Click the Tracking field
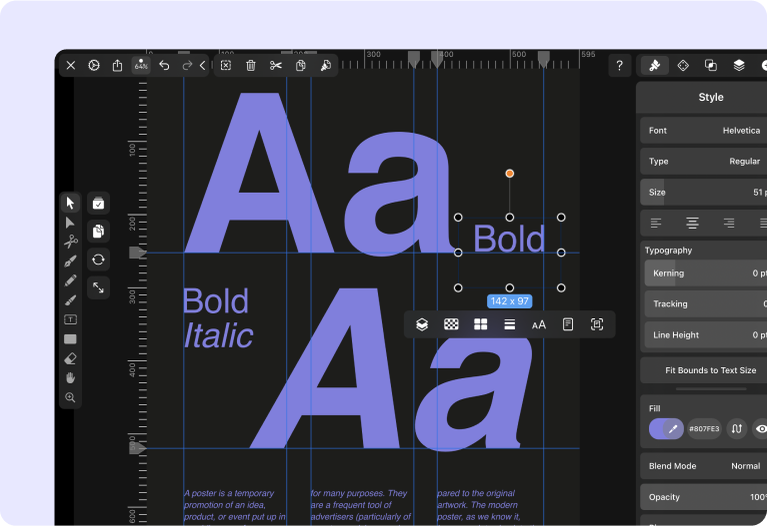Image resolution: width=767 pixels, height=526 pixels. [706, 304]
